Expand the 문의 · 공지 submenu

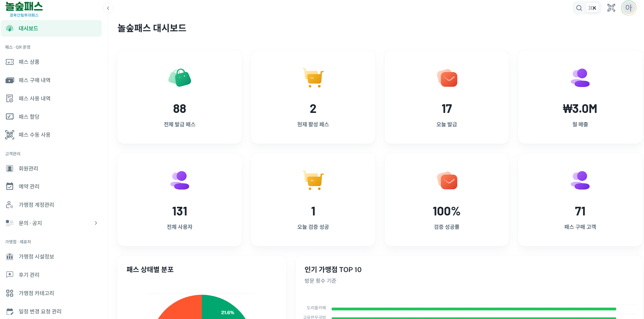96,223
